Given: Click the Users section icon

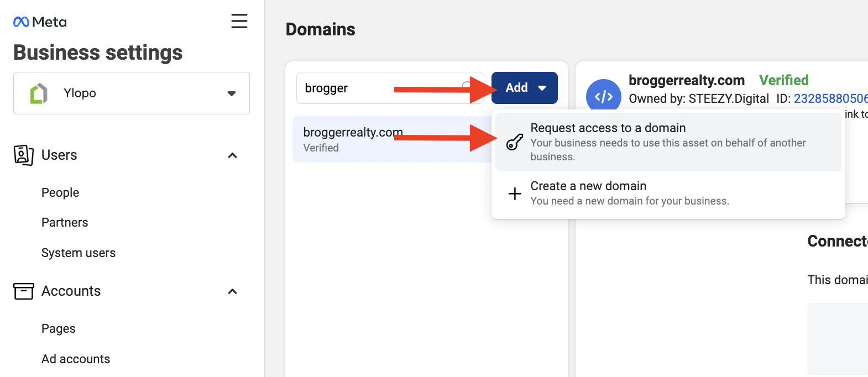Looking at the screenshot, I should click(x=24, y=155).
